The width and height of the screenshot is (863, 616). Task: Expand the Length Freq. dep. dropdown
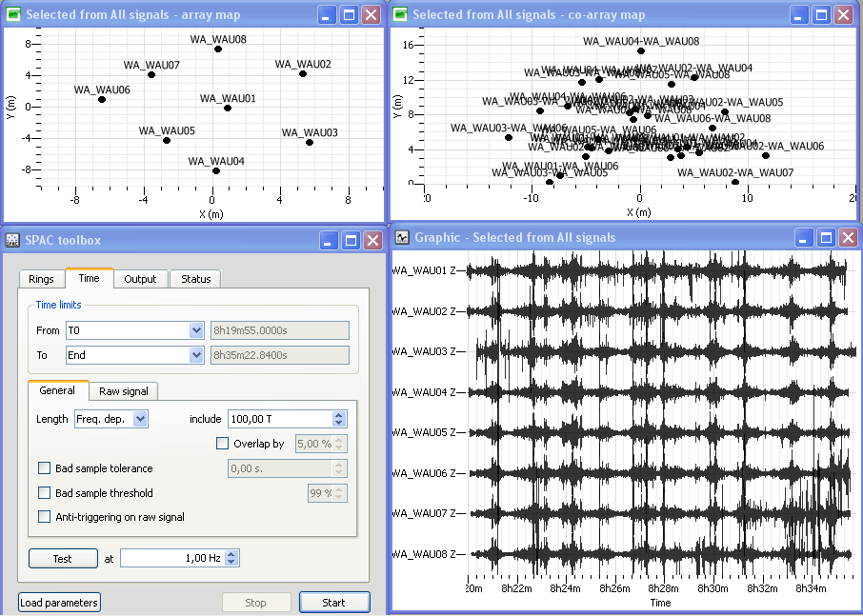tap(140, 419)
